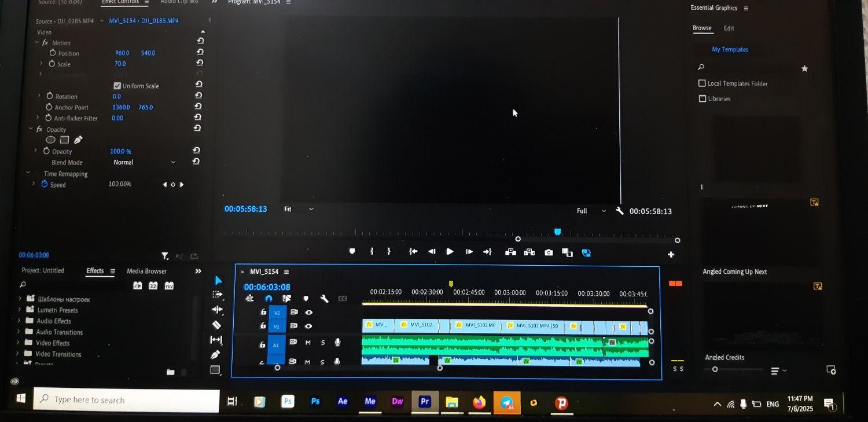Adjust the template thumbnail size slider
The image size is (868, 422).
[x=715, y=369]
